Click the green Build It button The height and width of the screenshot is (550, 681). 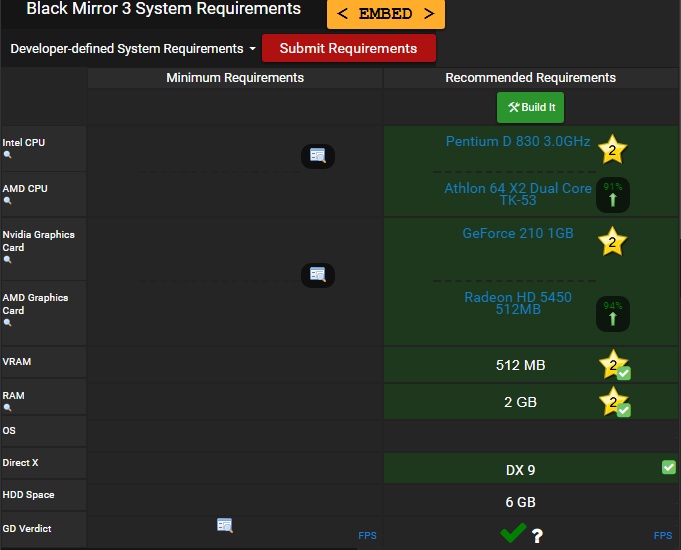click(x=530, y=107)
